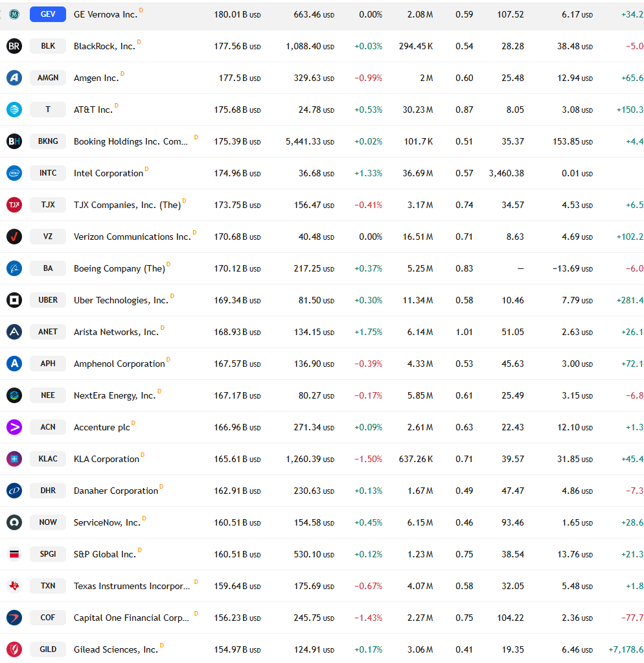
Task: Click Gilead's market cap 154.97 B USD
Action: (x=237, y=650)
